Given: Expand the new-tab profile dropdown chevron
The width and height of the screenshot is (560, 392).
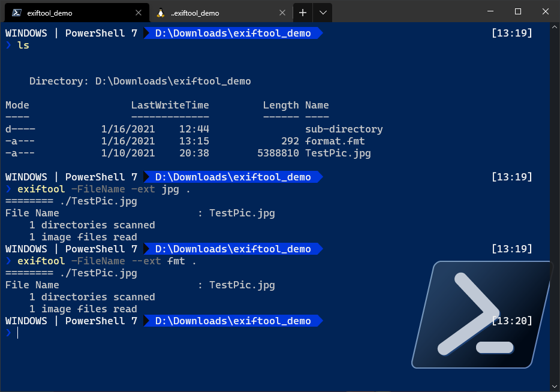Looking at the screenshot, I should point(323,13).
